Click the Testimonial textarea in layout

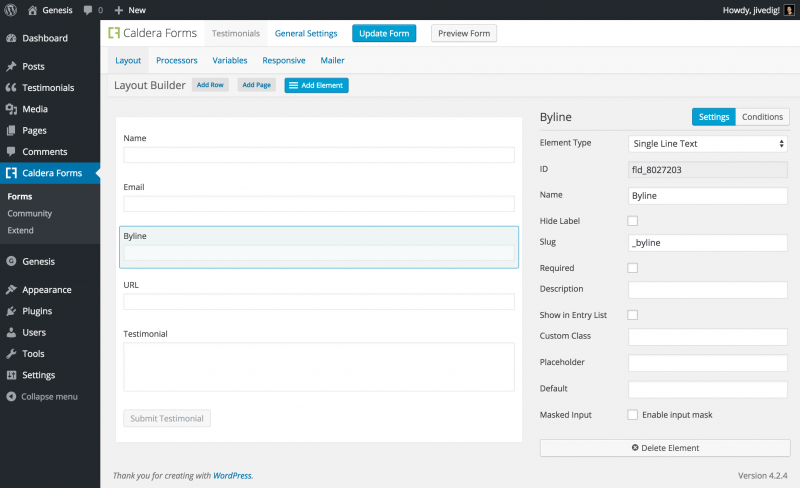coord(319,367)
